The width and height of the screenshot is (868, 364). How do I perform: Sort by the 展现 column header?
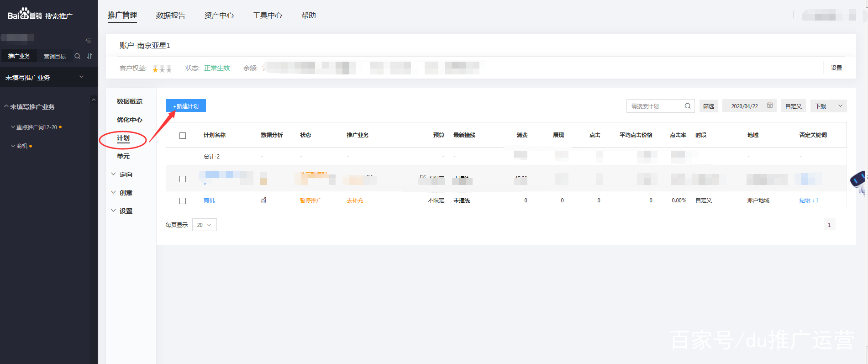(558, 135)
